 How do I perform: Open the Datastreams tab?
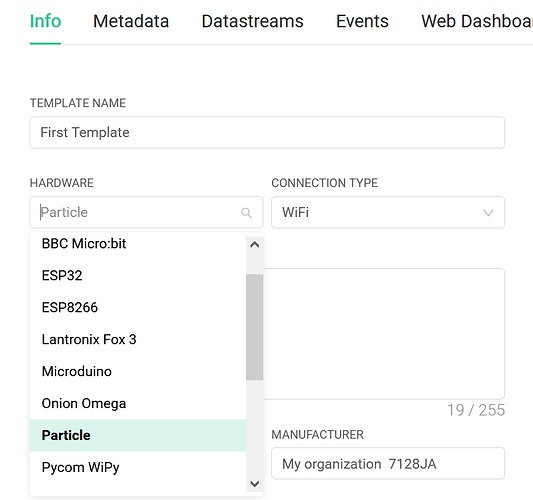point(252,21)
